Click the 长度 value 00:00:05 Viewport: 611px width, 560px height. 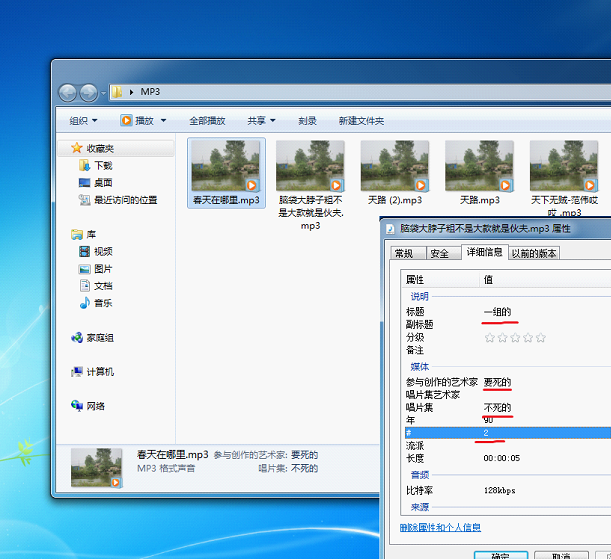[x=502, y=458]
